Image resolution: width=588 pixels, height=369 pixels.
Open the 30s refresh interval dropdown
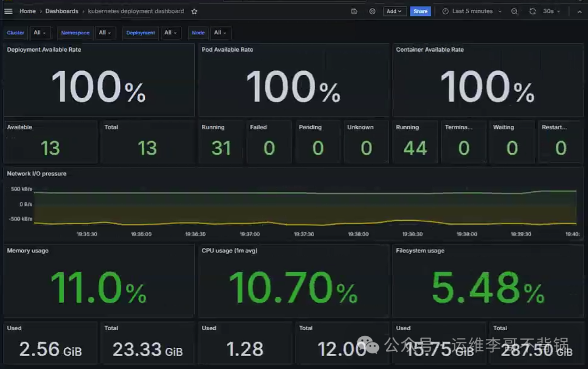pyautogui.click(x=552, y=11)
